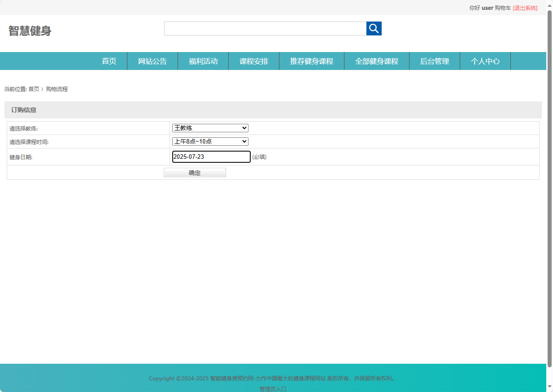This screenshot has height=392, width=553.
Task: Open 推荐健身课程 in navigation bar
Action: (x=312, y=61)
